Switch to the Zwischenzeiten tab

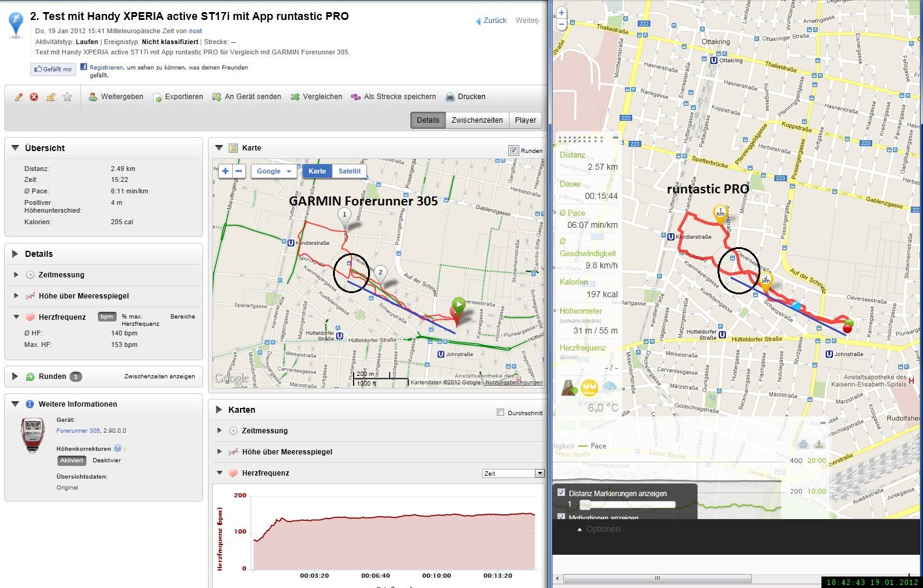coord(477,120)
